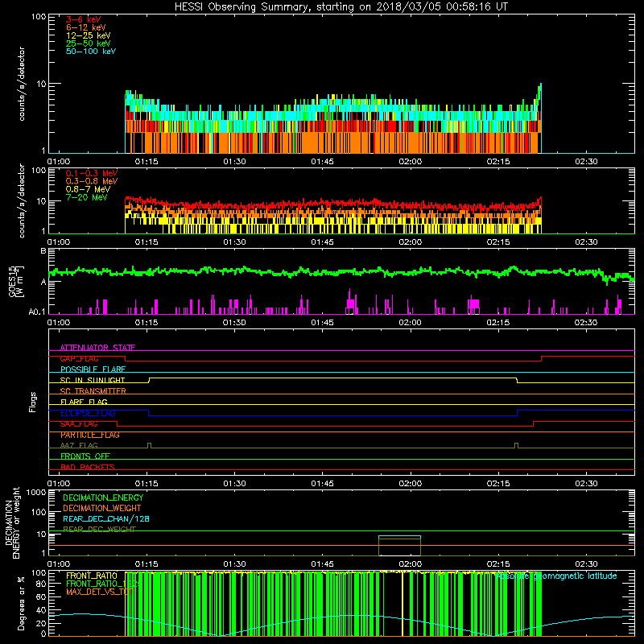644x644 pixels.
Task: Click the cyan rear decimation box near 02:00
Action: point(399,537)
